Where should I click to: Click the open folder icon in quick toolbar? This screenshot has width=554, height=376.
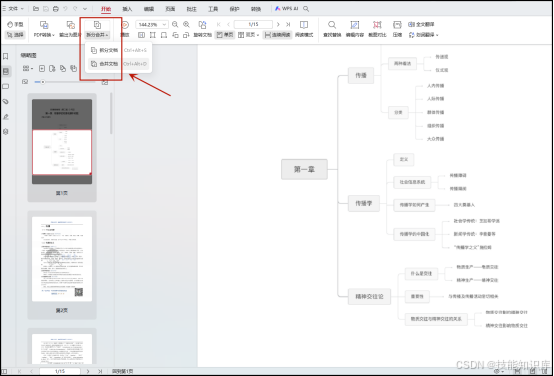click(36, 9)
